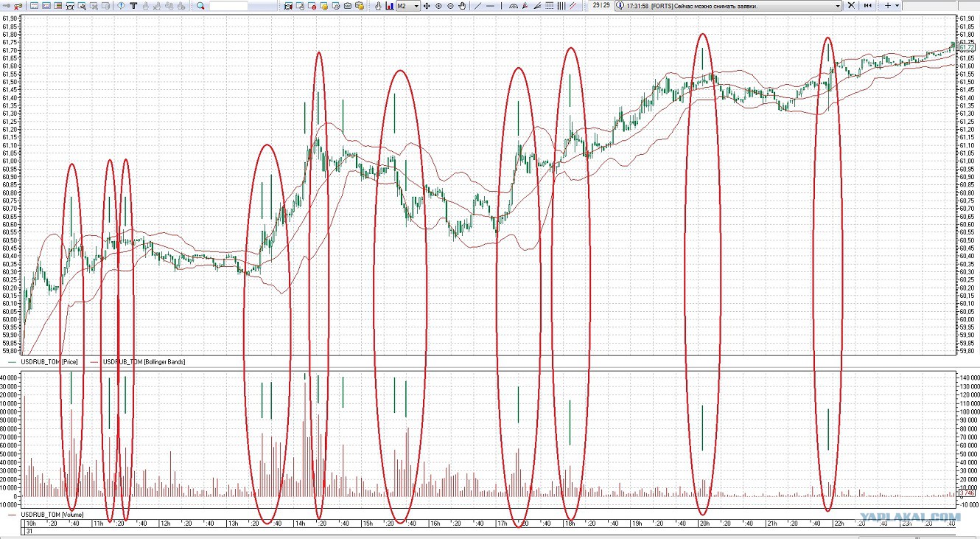Viewport: 980px width, 539px height.
Task: Click the current volume tag 3 745
Action: [x=966, y=493]
